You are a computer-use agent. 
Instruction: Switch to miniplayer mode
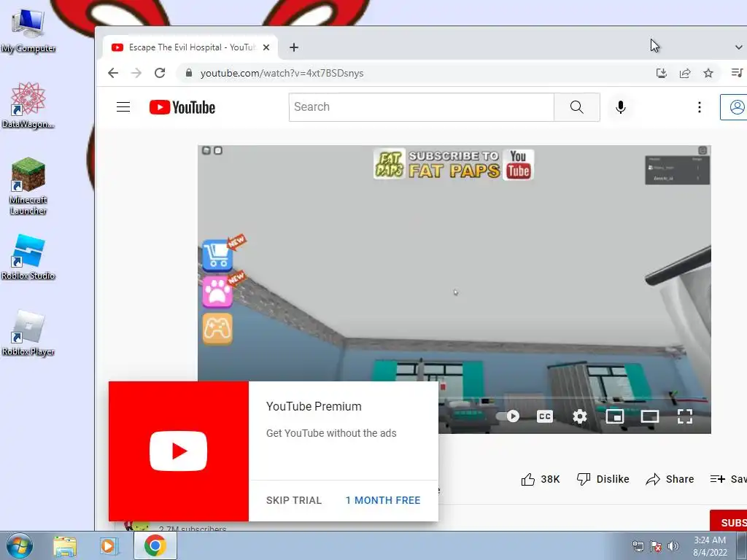[x=614, y=416]
